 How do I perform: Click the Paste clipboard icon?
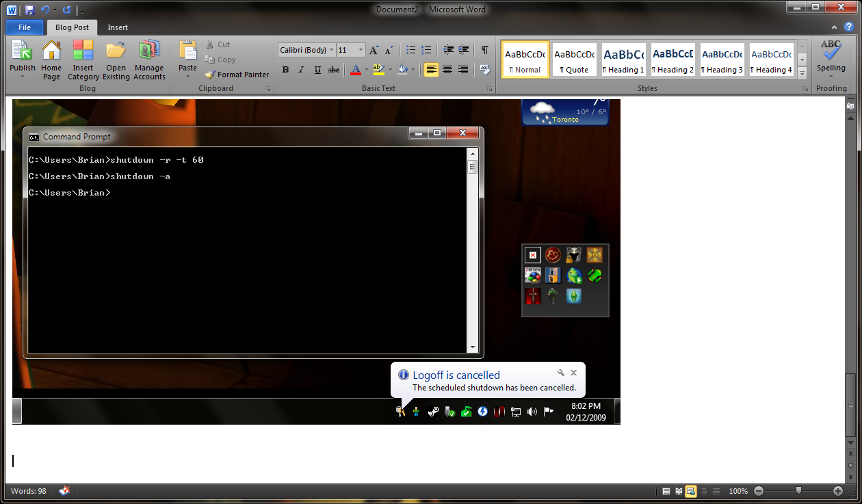click(x=187, y=51)
